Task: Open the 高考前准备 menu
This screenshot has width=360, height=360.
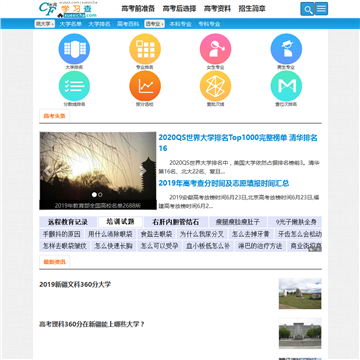Action: (x=138, y=9)
